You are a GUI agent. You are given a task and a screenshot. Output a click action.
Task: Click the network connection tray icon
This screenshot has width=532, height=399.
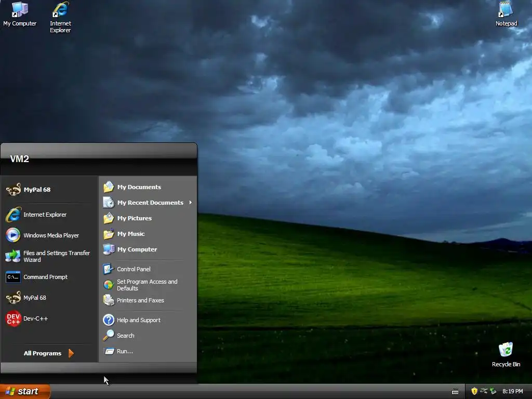pyautogui.click(x=484, y=391)
